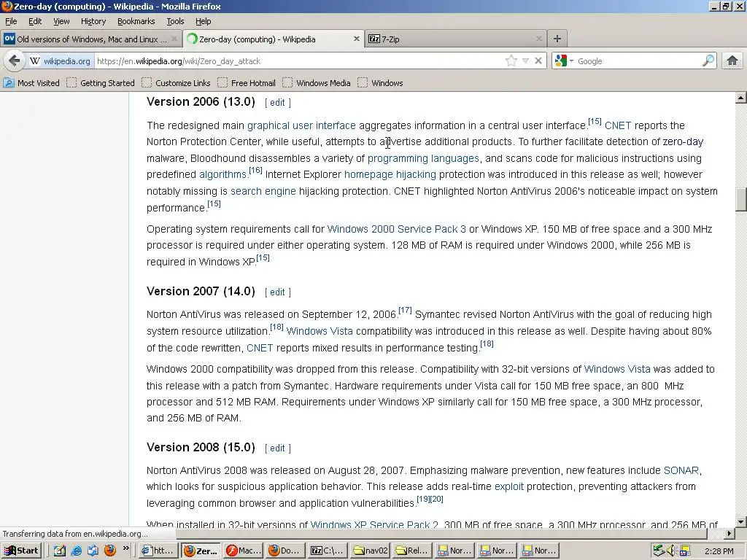Click the first Quick Launch notepad icon
This screenshot has height=560, width=747.
click(x=60, y=551)
